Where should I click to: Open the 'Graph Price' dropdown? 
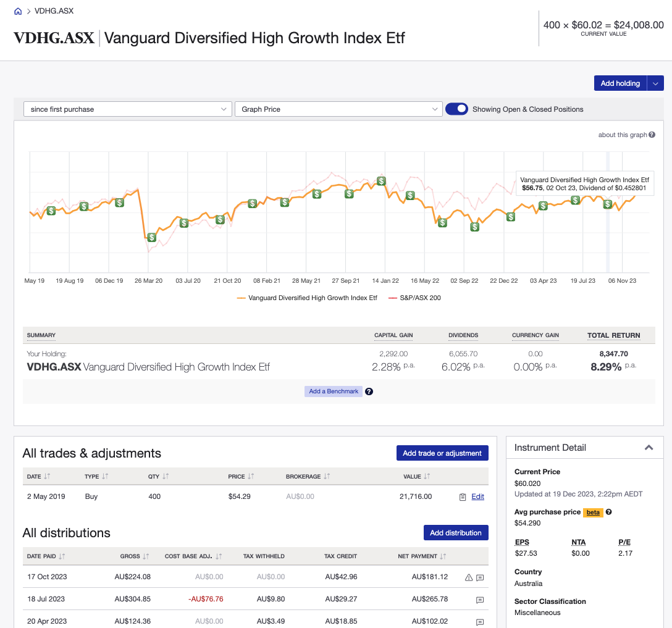click(x=338, y=109)
